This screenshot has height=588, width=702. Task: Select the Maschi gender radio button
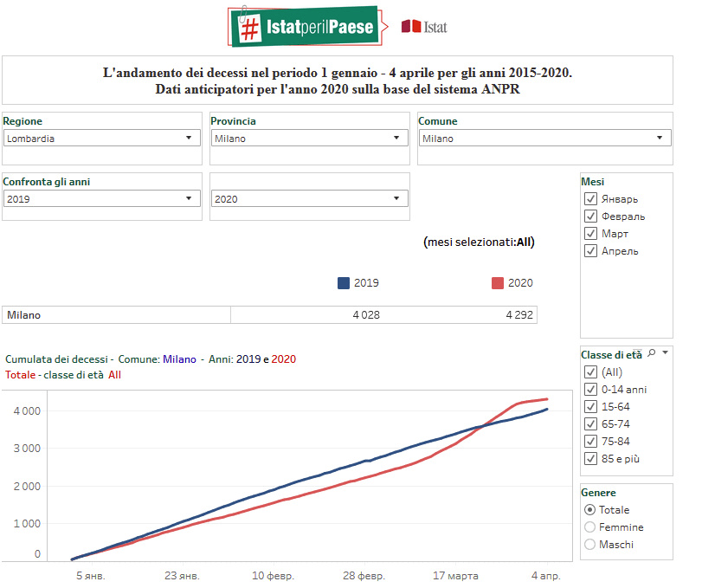590,545
